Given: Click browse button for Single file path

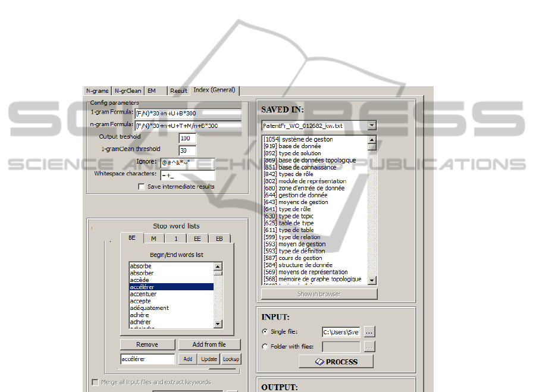Looking at the screenshot, I should 370,332.
